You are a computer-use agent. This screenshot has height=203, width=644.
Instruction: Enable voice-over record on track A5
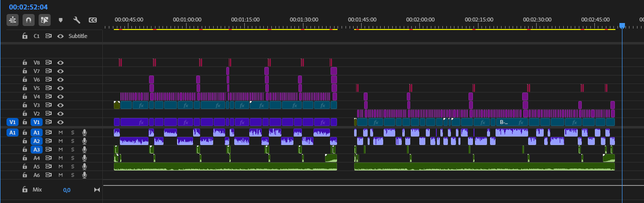pos(84,167)
